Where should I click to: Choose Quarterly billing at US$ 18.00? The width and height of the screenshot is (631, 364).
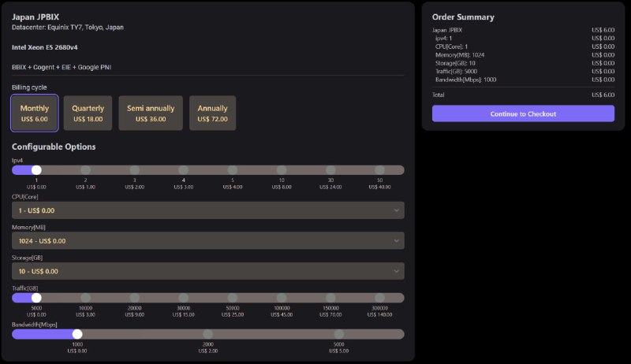[88, 113]
